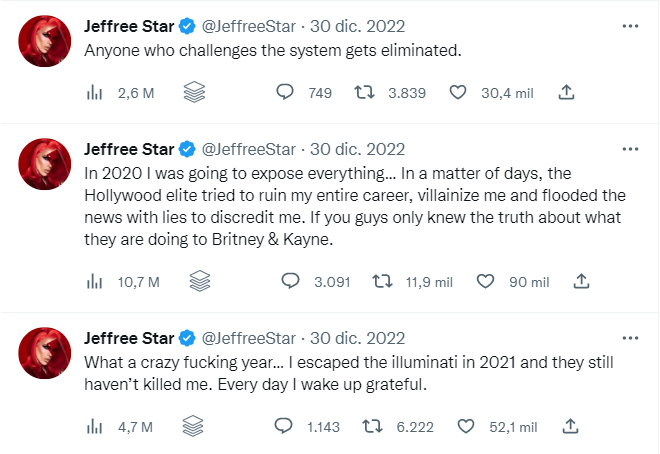This screenshot has width=660, height=454.
Task: Reply to the "challenges the system" tweet
Action: pyautogui.click(x=285, y=93)
